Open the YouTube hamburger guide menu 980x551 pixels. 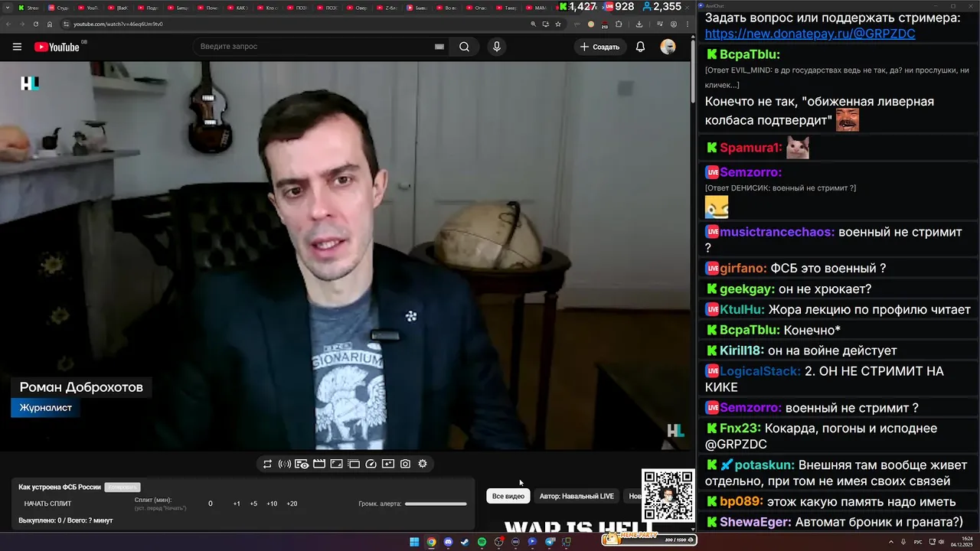click(x=17, y=47)
